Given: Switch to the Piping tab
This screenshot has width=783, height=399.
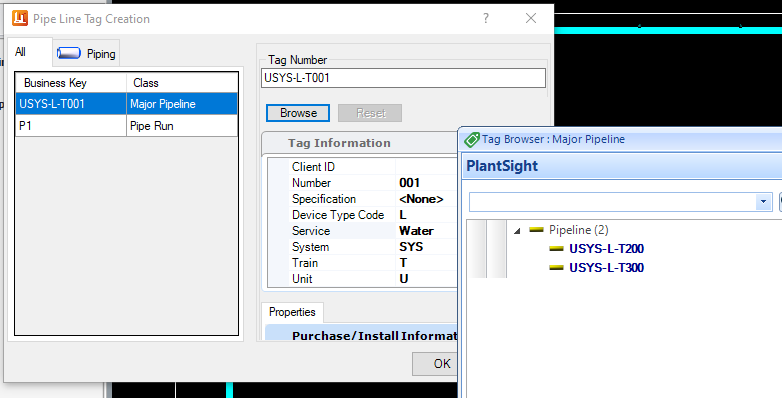Looking at the screenshot, I should coord(86,53).
